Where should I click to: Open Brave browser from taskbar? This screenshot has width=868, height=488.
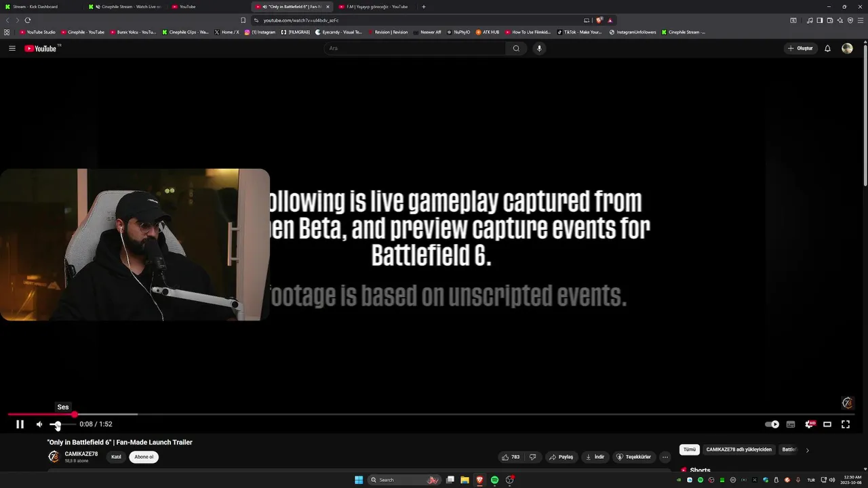[x=479, y=480]
